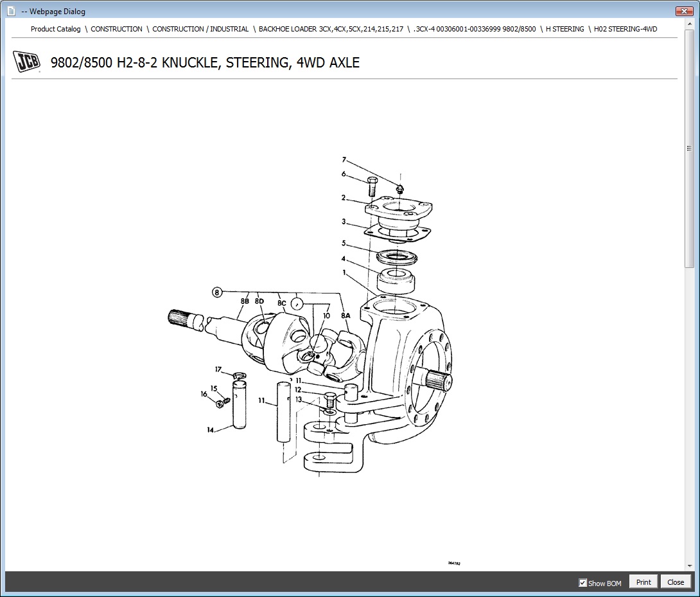
Task: Open Product Catalog breadcrumb link
Action: [x=56, y=29]
